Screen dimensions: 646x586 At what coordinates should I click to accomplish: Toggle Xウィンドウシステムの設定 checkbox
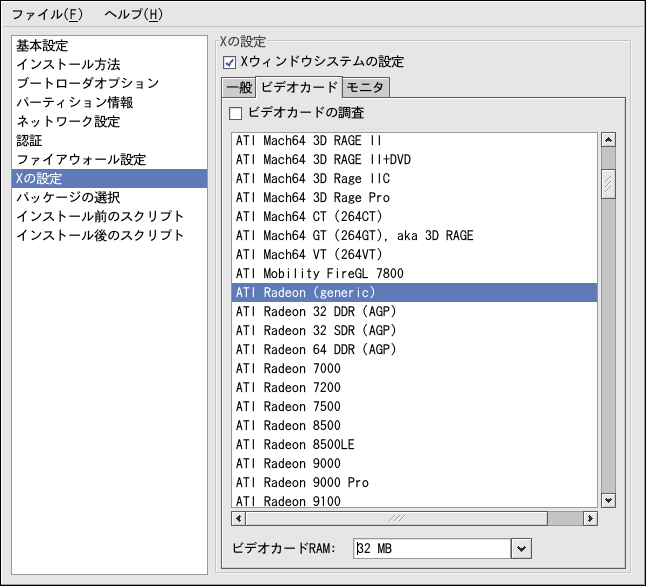point(230,62)
